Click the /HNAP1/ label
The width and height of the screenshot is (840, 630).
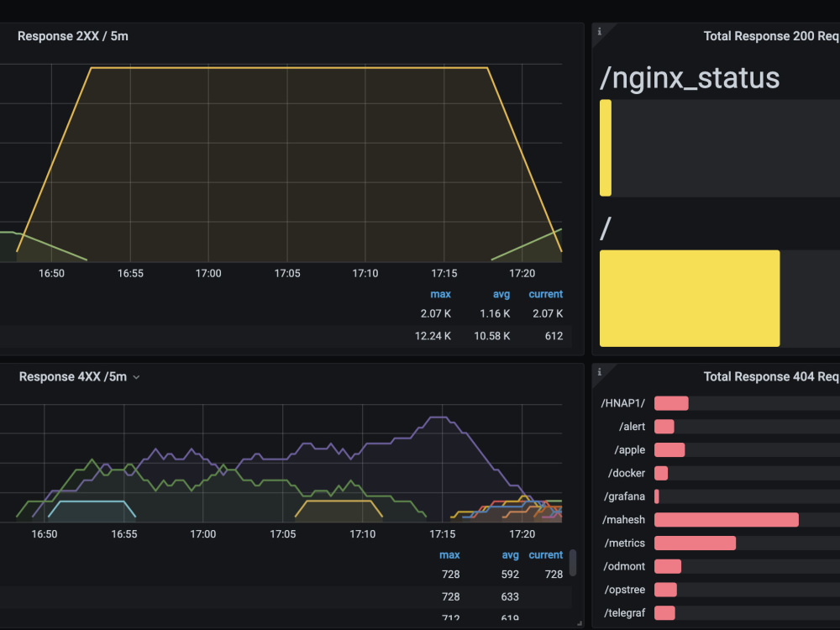tap(623, 403)
